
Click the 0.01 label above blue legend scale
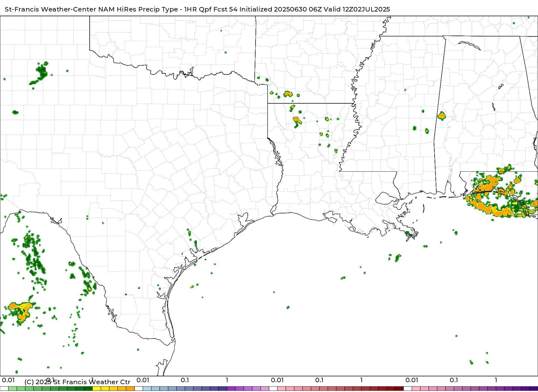(143, 380)
